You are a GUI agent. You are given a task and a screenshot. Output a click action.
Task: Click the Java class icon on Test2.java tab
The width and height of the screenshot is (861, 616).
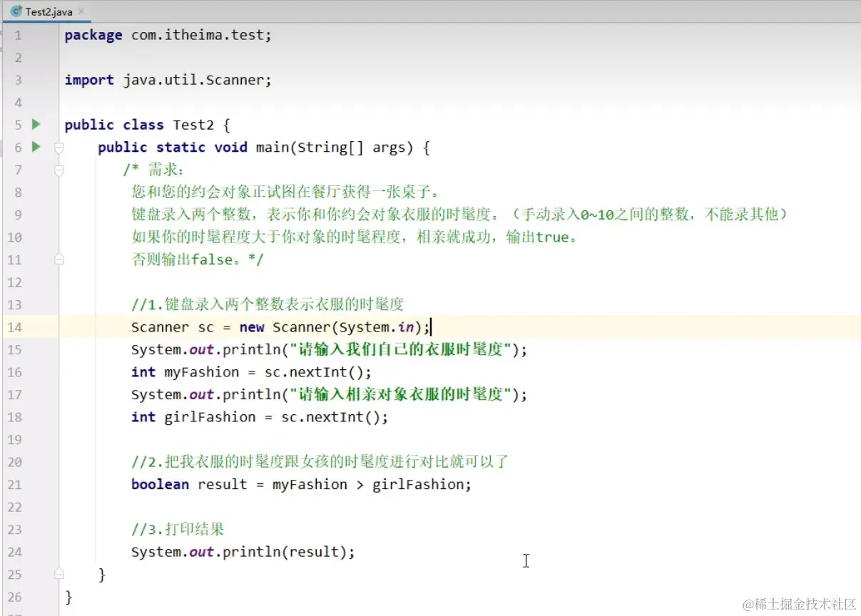pyautogui.click(x=16, y=11)
